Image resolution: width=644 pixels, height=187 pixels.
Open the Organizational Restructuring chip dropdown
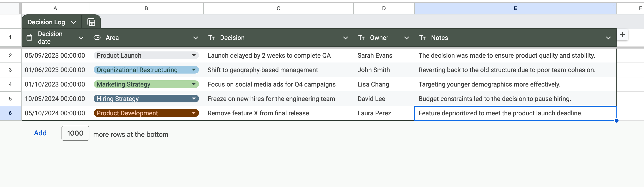[x=194, y=70]
